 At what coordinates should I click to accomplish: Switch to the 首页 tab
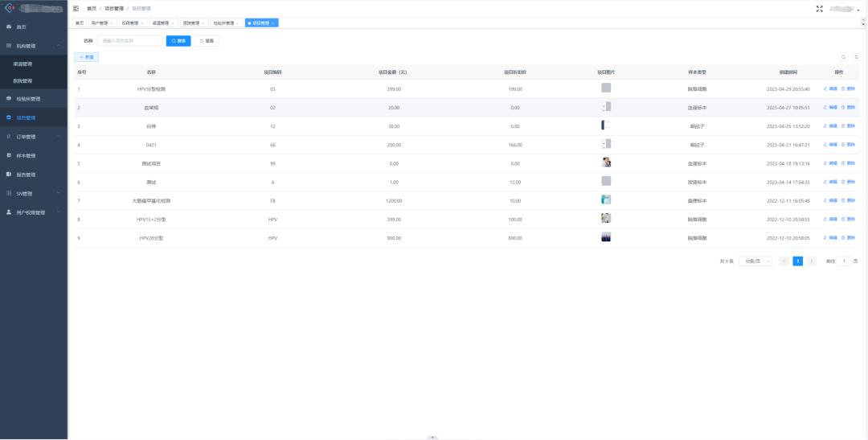click(80, 23)
